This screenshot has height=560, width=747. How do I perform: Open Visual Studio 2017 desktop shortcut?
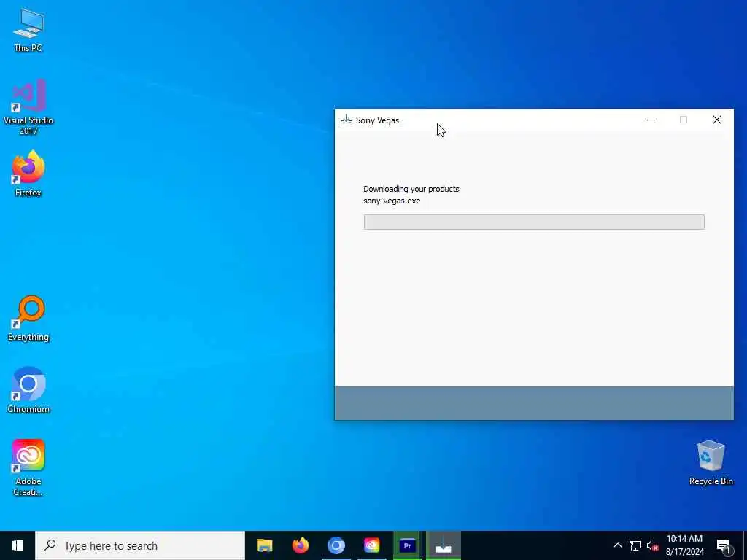pyautogui.click(x=28, y=106)
